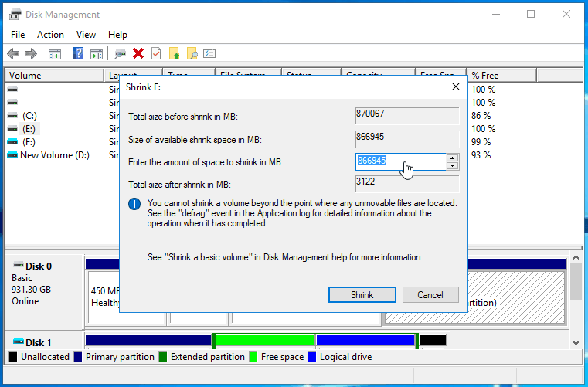Toggle the Show/Hide Action Pane icon

click(97, 54)
